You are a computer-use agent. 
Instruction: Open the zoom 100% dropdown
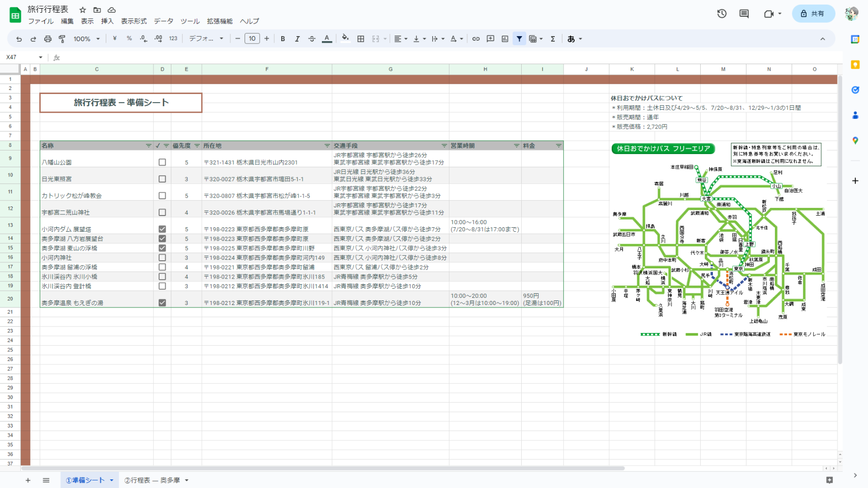tap(87, 39)
